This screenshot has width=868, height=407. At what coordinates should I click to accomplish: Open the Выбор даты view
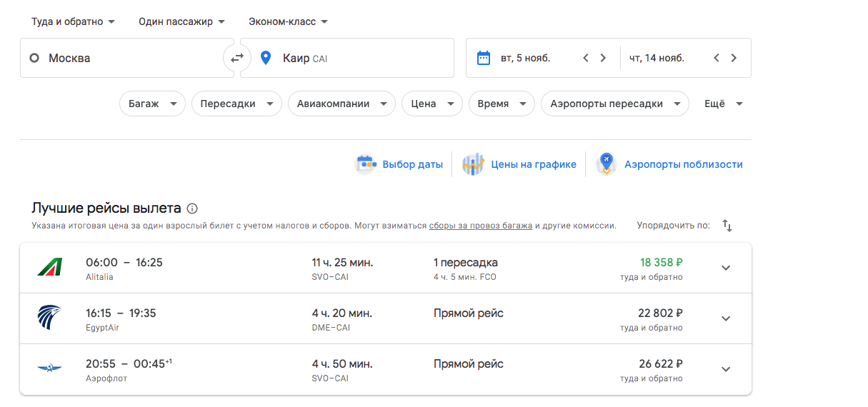pyautogui.click(x=400, y=164)
